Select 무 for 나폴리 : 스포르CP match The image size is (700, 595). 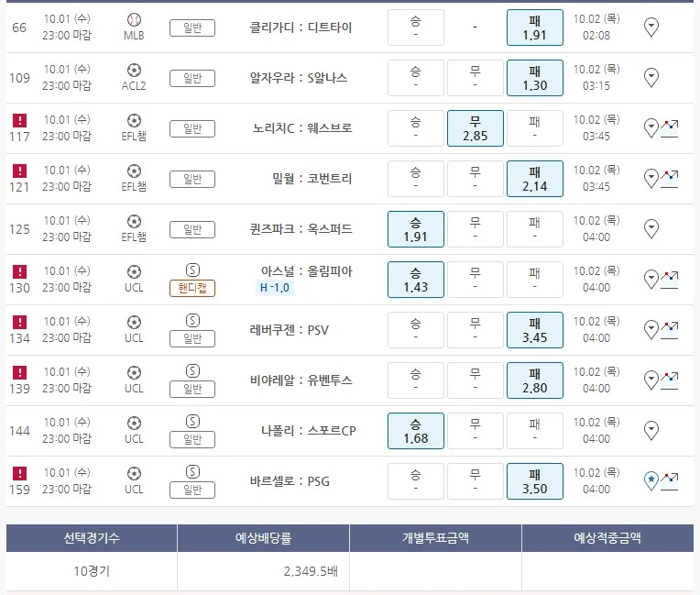tap(475, 431)
